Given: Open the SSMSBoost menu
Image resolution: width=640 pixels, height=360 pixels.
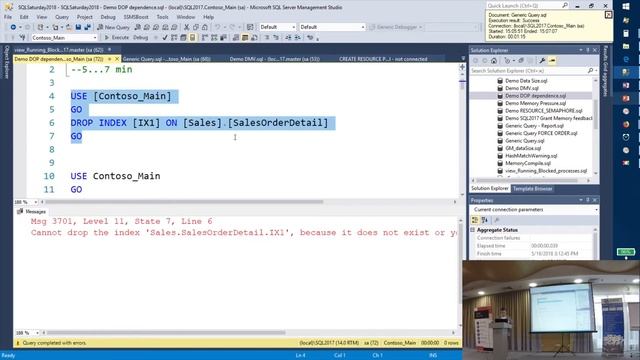Looking at the screenshot, I should coord(136,17).
